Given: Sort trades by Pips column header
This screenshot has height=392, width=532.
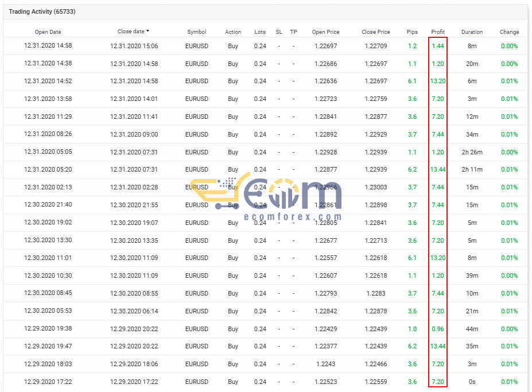Looking at the screenshot, I should pos(412,32).
